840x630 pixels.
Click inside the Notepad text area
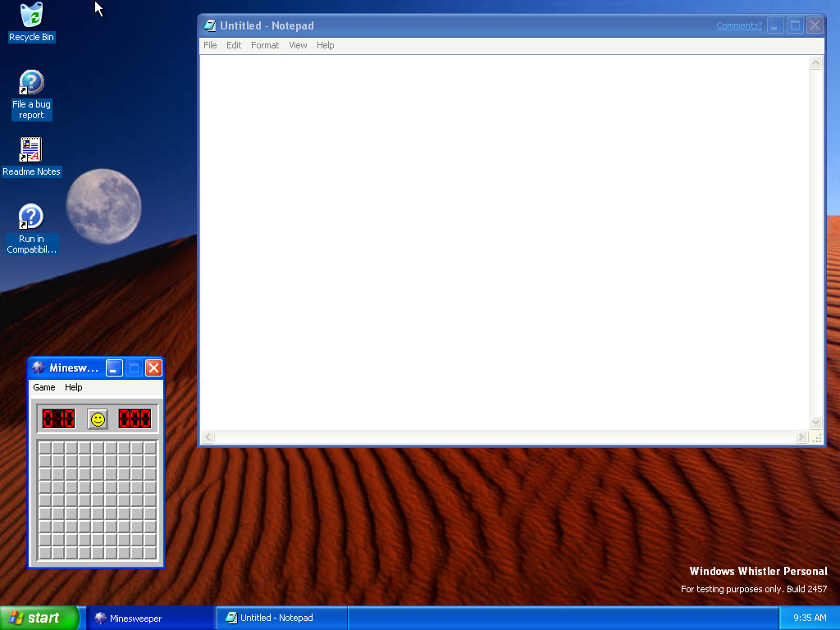point(504,242)
